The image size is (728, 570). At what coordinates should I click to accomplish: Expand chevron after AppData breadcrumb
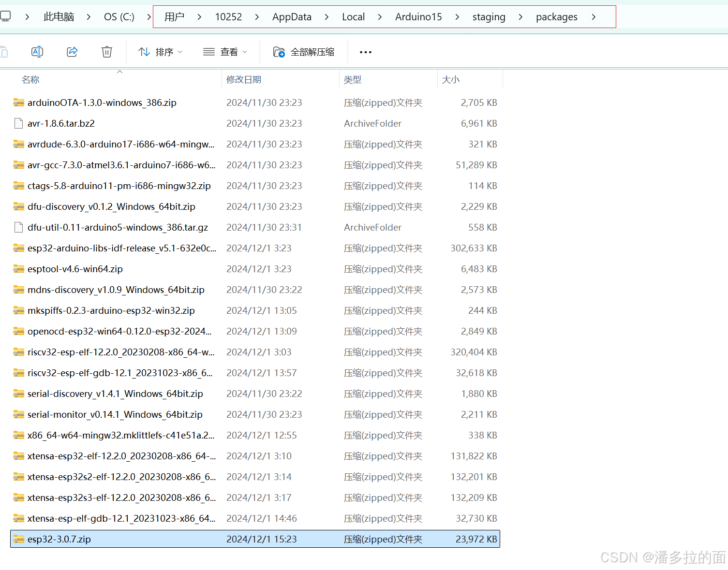[327, 17]
